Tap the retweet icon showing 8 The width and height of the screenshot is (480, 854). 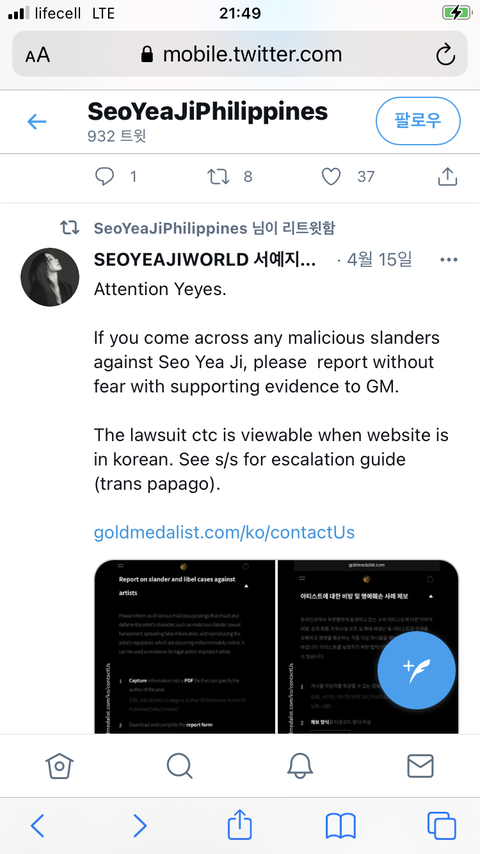(218, 176)
